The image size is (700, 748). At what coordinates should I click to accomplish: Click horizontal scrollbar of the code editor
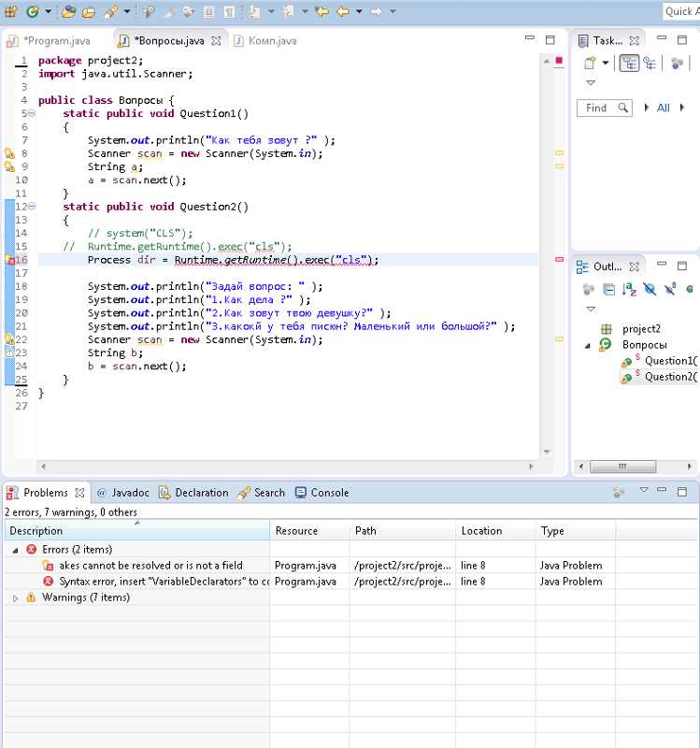click(x=287, y=467)
